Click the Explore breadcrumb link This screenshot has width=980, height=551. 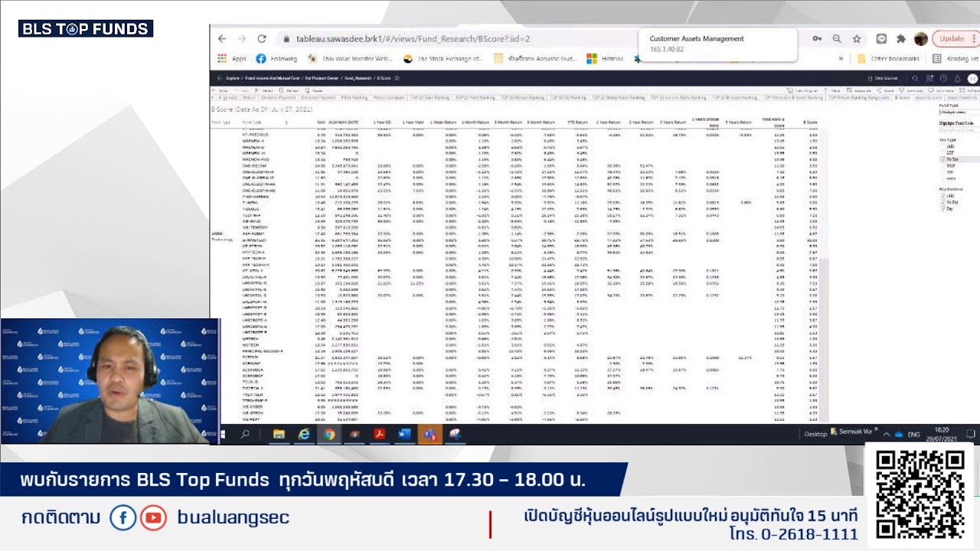tap(233, 78)
